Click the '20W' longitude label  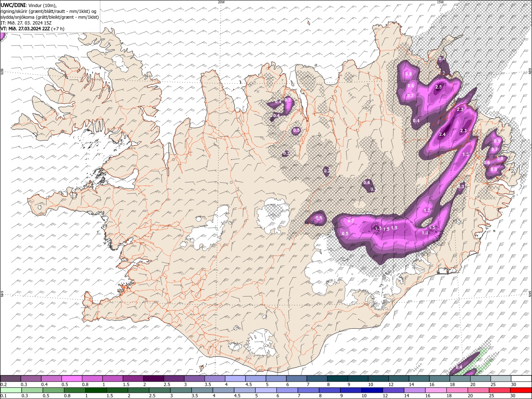[x=221, y=2]
